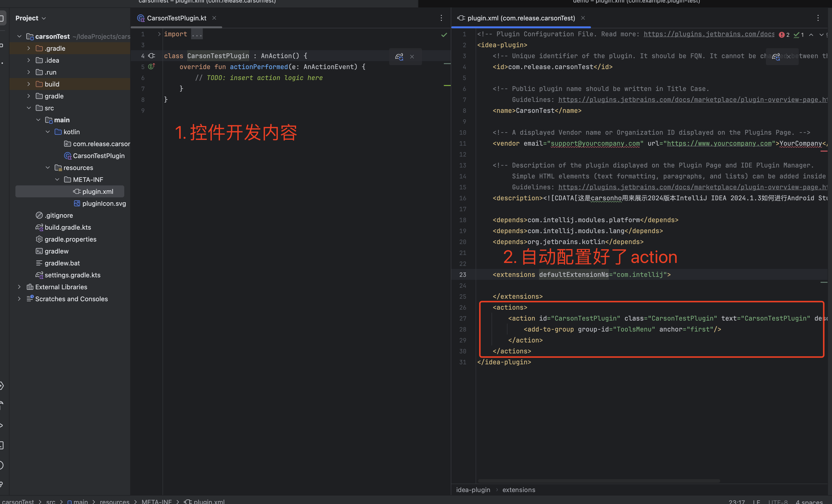Expand the build folder

tap(29, 84)
